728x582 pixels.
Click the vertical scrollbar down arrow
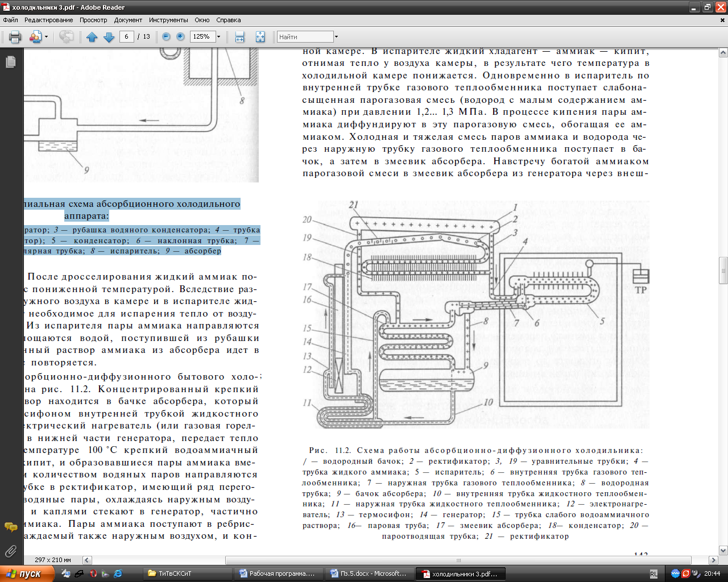(x=723, y=550)
